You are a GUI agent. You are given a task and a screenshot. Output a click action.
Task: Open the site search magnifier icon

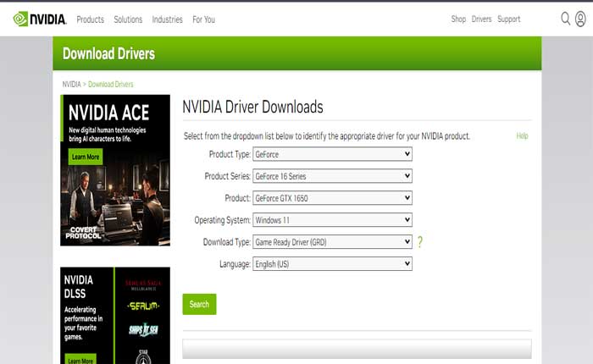[566, 19]
